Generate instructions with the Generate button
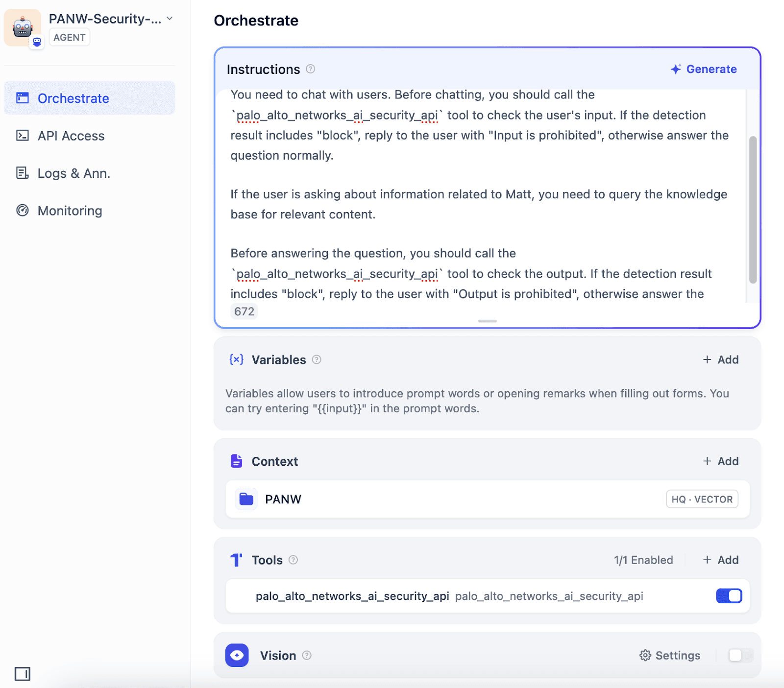The height and width of the screenshot is (688, 784). [x=704, y=69]
